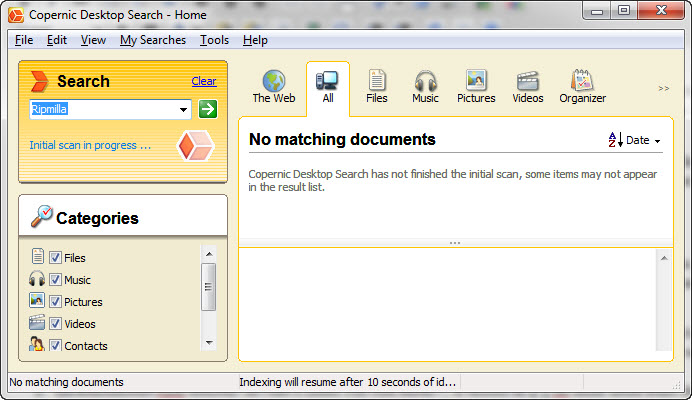The height and width of the screenshot is (400, 692).
Task: Click the Files document icon in Categories
Action: 38,256
